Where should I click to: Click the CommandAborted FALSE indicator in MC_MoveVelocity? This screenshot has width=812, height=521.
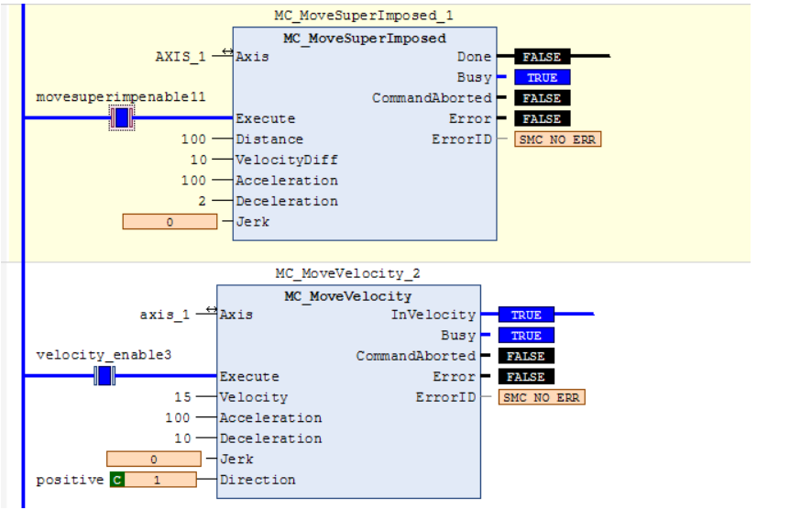(526, 356)
